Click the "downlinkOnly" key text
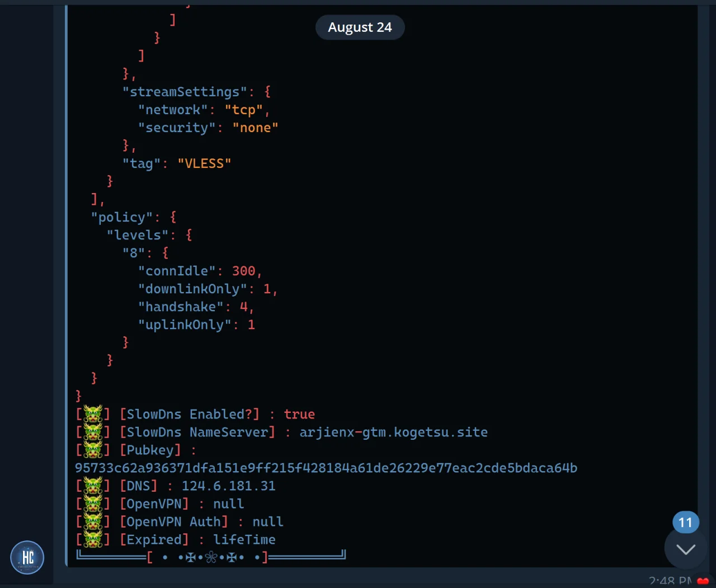Image resolution: width=716 pixels, height=588 pixels. click(192, 289)
